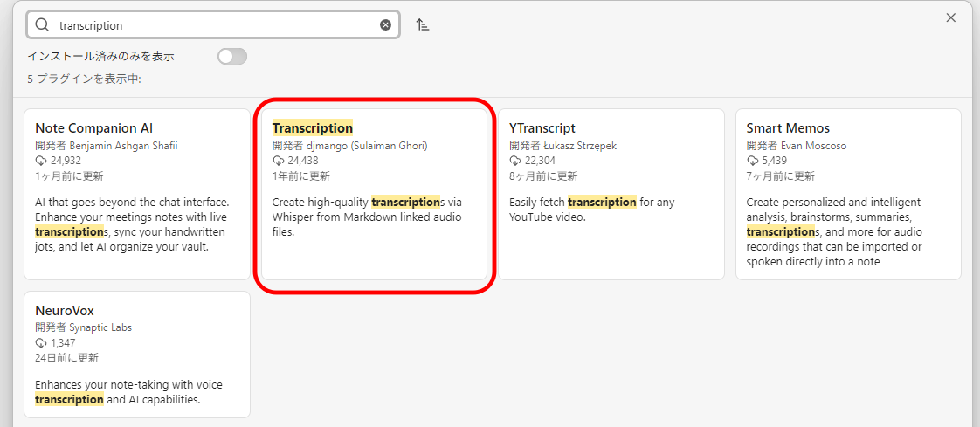Click the search magnifier icon
The height and width of the screenshot is (427, 980).
click(x=42, y=25)
